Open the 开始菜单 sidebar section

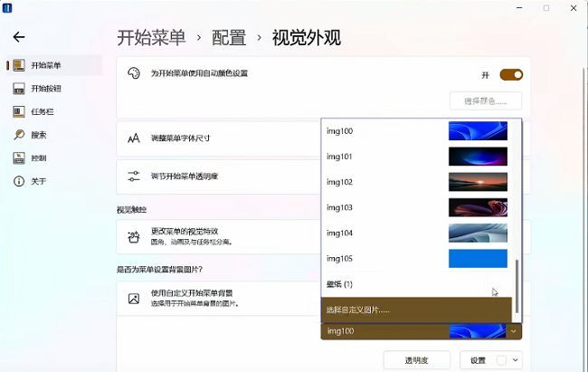pos(54,65)
